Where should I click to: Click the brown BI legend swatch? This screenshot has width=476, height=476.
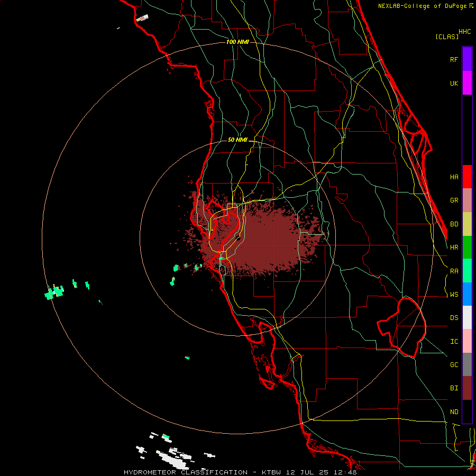coord(467,388)
